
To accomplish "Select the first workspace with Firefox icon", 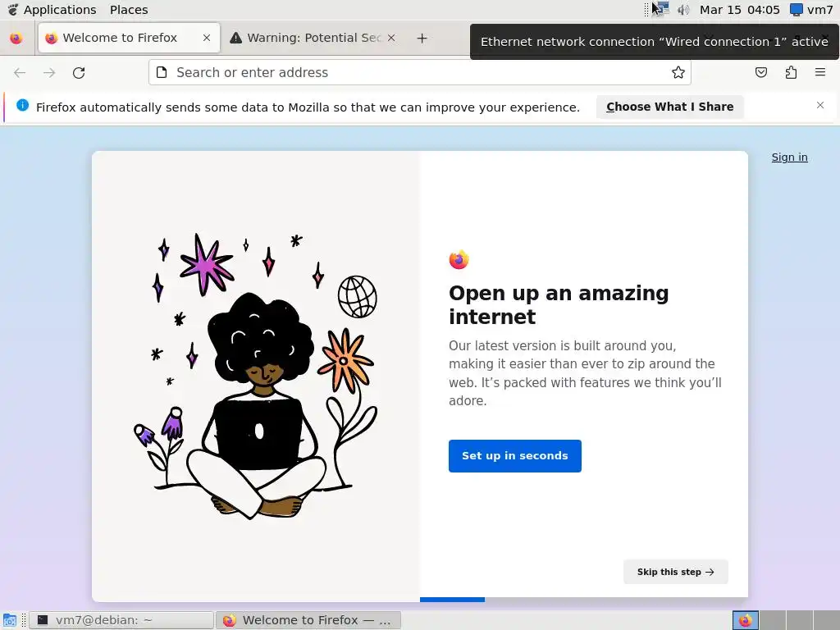I will [x=745, y=620].
